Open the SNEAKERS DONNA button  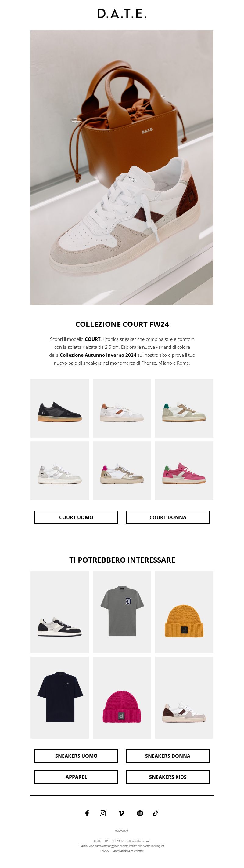tap(168, 756)
